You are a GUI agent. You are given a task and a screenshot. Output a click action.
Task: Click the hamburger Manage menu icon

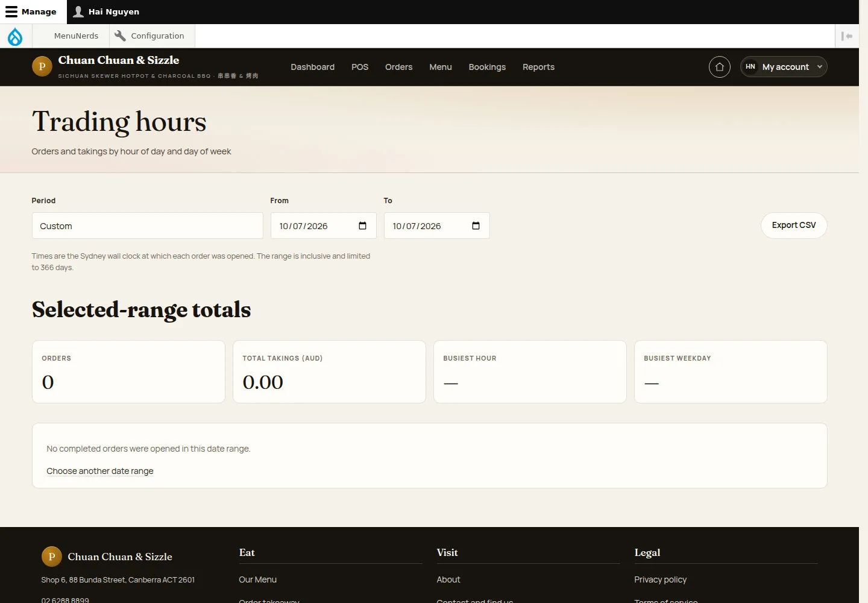coord(11,11)
